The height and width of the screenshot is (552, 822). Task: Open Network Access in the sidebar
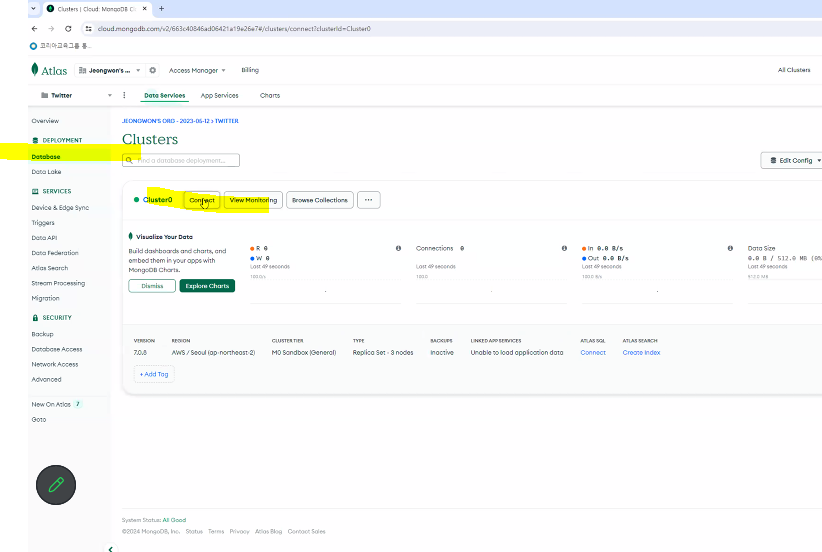[55, 364]
